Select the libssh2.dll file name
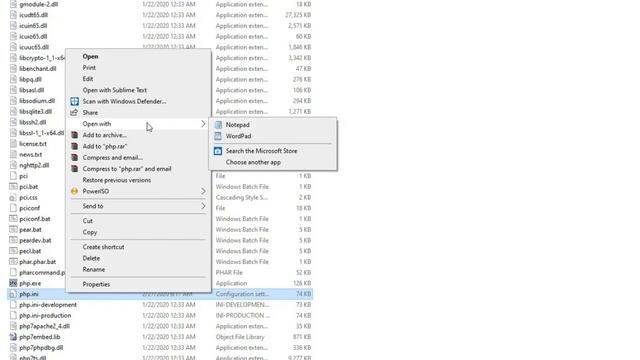 click(33, 122)
